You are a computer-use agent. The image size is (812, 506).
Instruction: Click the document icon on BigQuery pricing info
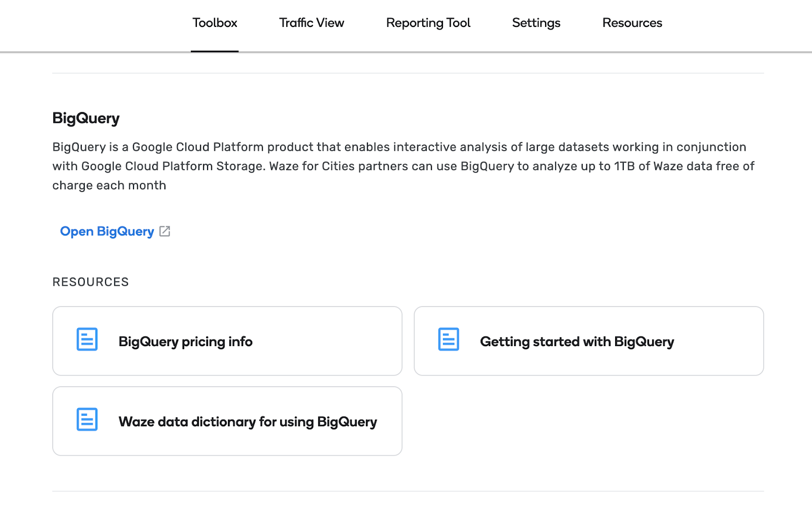[87, 340]
